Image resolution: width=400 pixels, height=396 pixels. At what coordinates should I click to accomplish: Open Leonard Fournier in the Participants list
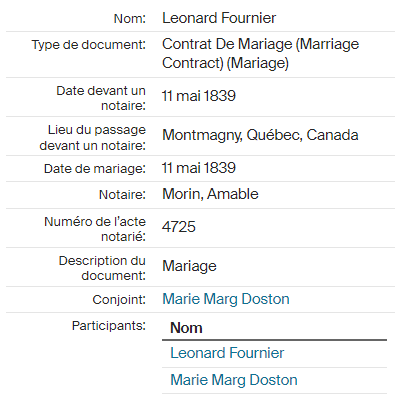pos(227,353)
